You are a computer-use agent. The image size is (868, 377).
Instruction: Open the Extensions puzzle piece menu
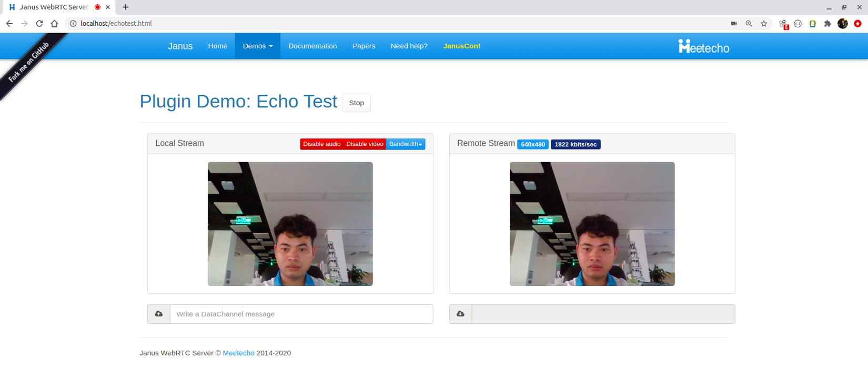coord(827,24)
